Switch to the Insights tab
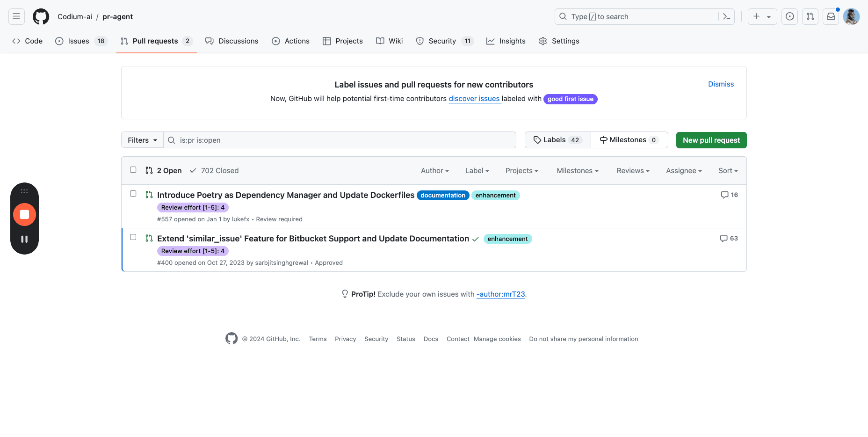Viewport: 868px width, 437px height. 506,41
